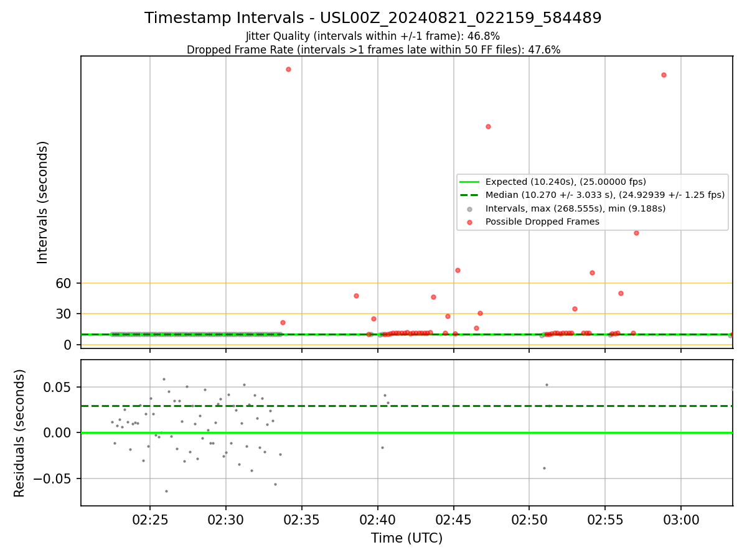
Task: Click the red dropped-frame point near 02:47 above the legend
Action: (488, 126)
